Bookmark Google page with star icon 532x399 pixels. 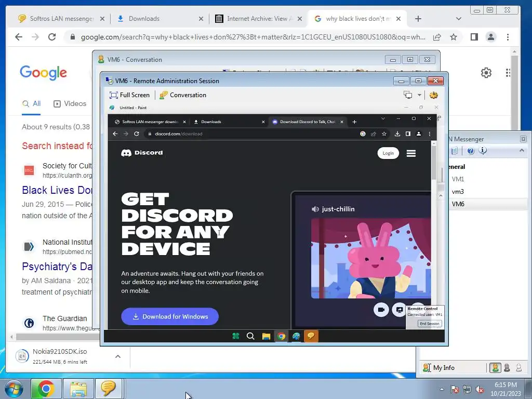pyautogui.click(x=454, y=37)
